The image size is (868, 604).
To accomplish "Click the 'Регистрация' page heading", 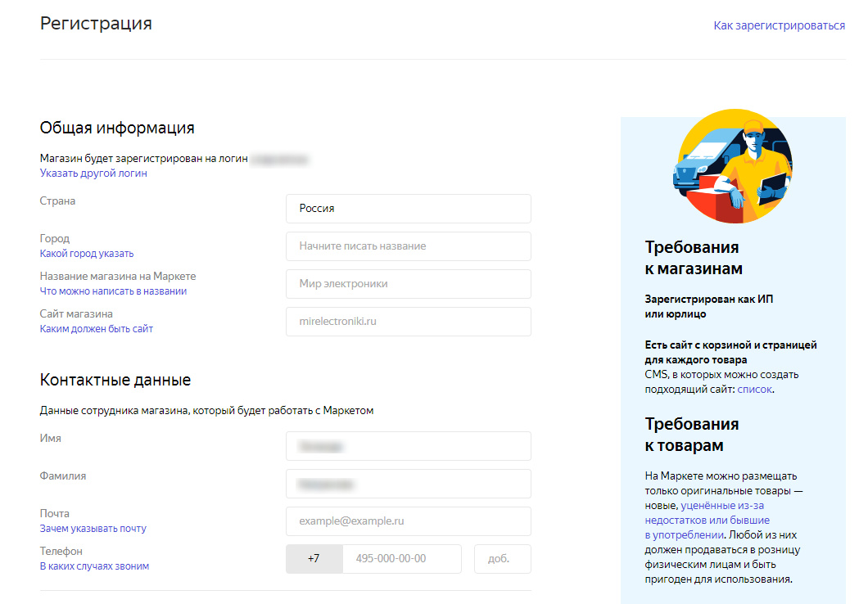I will 96,23.
